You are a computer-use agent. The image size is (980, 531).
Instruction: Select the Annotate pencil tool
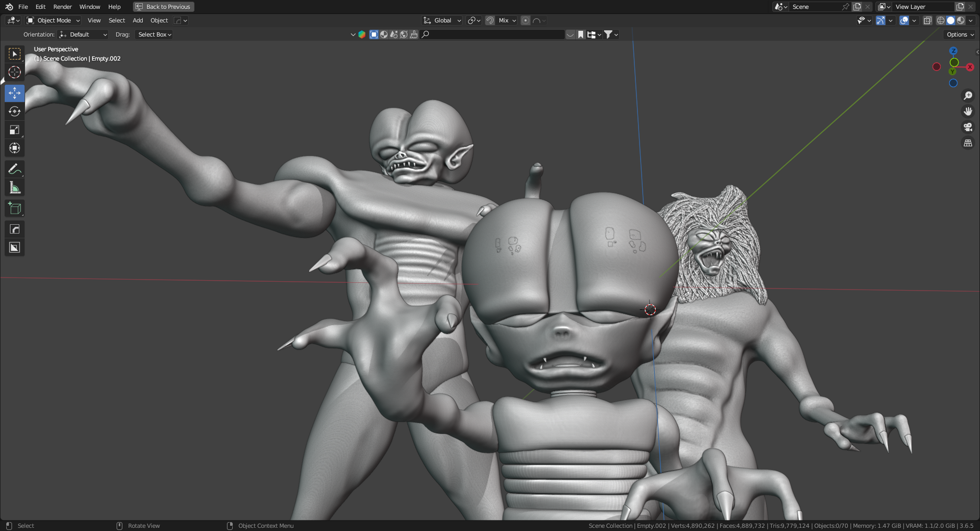[x=15, y=169]
